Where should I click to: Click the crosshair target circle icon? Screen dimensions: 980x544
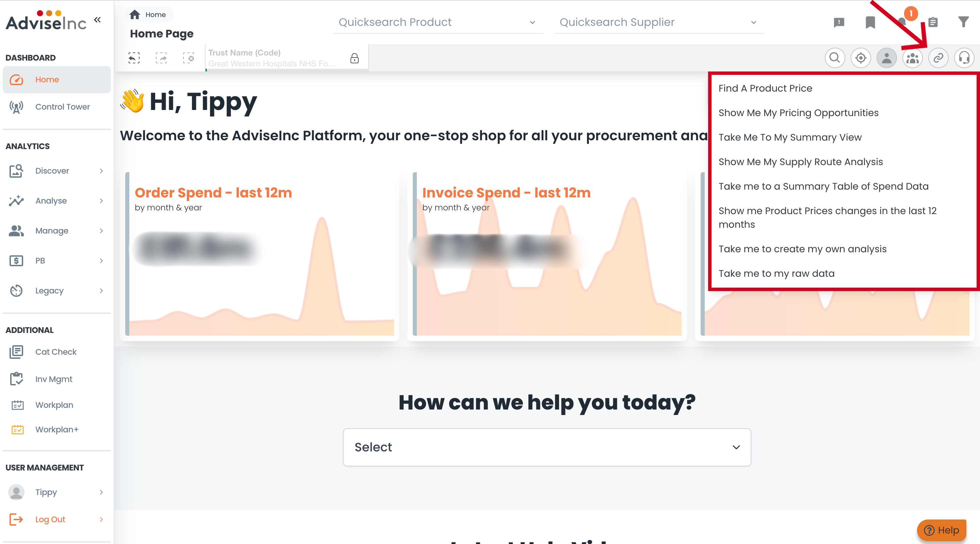[861, 58]
